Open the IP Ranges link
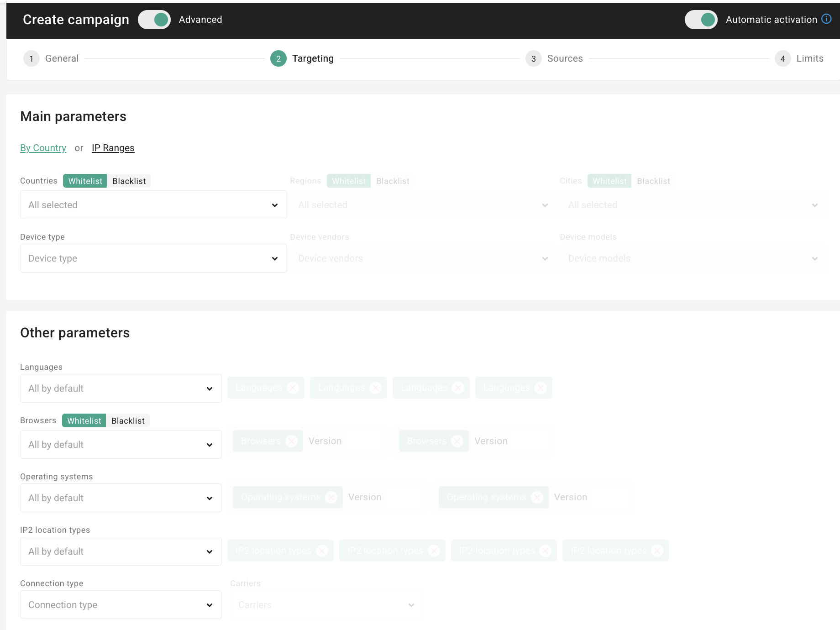This screenshot has height=630, width=840. tap(113, 147)
